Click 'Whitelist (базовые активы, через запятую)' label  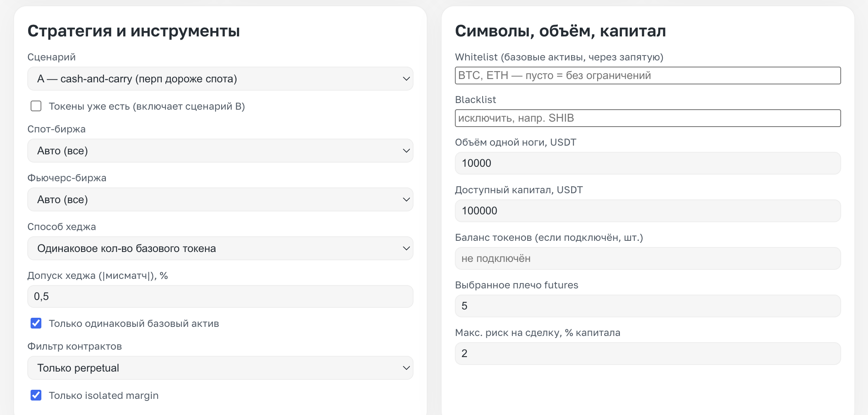(559, 57)
